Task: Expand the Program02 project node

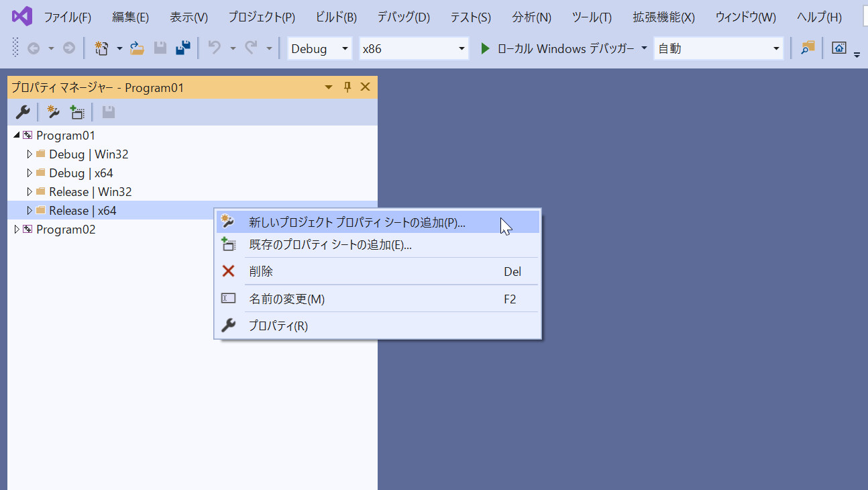Action: coord(17,230)
